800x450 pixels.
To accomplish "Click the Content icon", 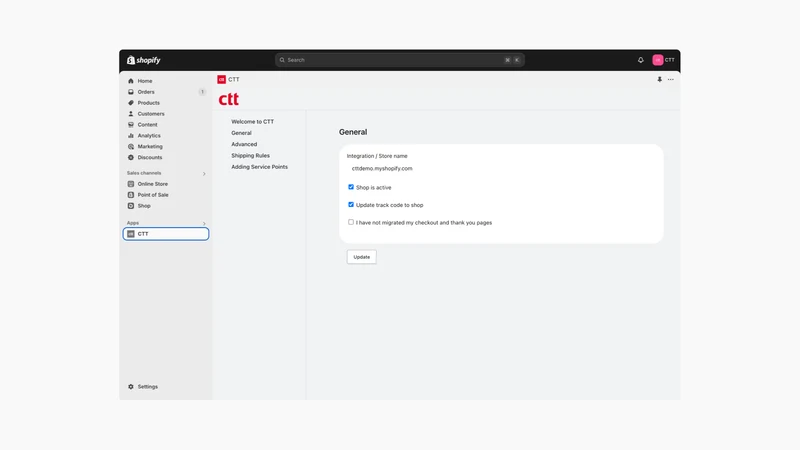I will pyautogui.click(x=131, y=124).
